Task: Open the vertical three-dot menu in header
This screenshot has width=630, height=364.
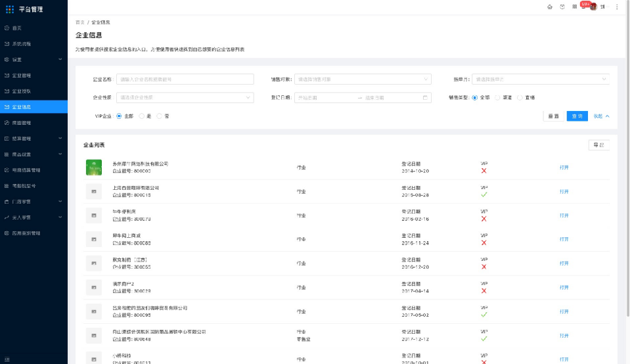Action: (617, 7)
